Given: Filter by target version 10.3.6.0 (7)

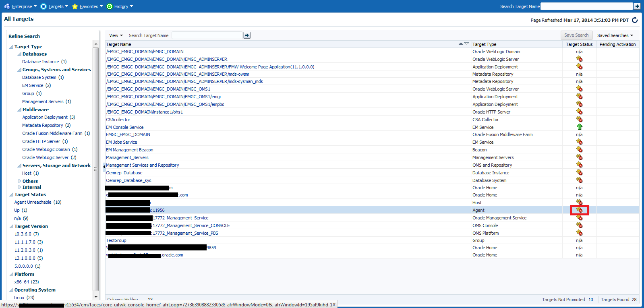Looking at the screenshot, I should click(27, 234).
